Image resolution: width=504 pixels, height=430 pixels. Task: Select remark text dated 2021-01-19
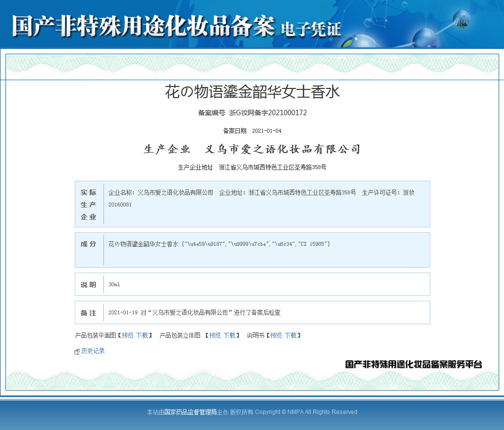194,312
